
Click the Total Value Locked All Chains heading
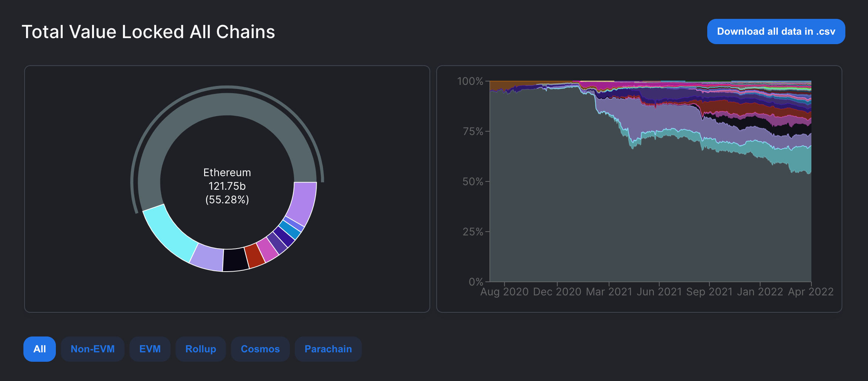148,32
